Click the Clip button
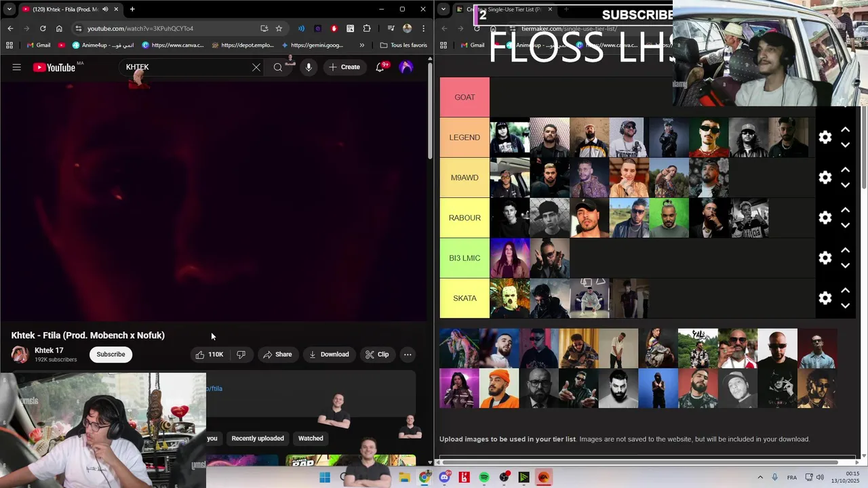 point(377,354)
